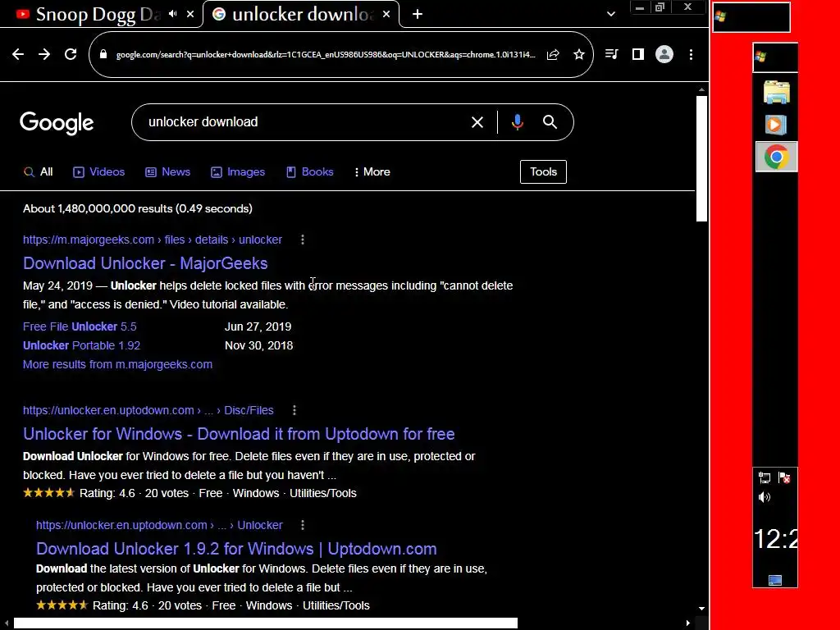The height and width of the screenshot is (630, 840).
Task: Clear the search box text
Action: click(x=477, y=122)
